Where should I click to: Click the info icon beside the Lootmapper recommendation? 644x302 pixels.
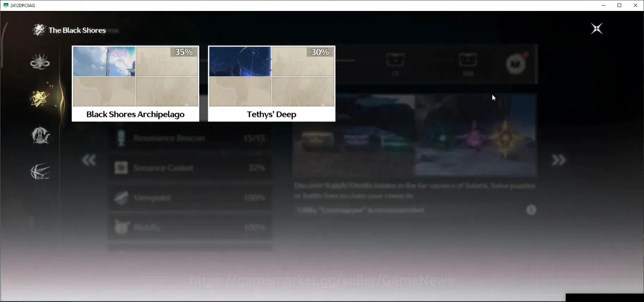coord(531,210)
